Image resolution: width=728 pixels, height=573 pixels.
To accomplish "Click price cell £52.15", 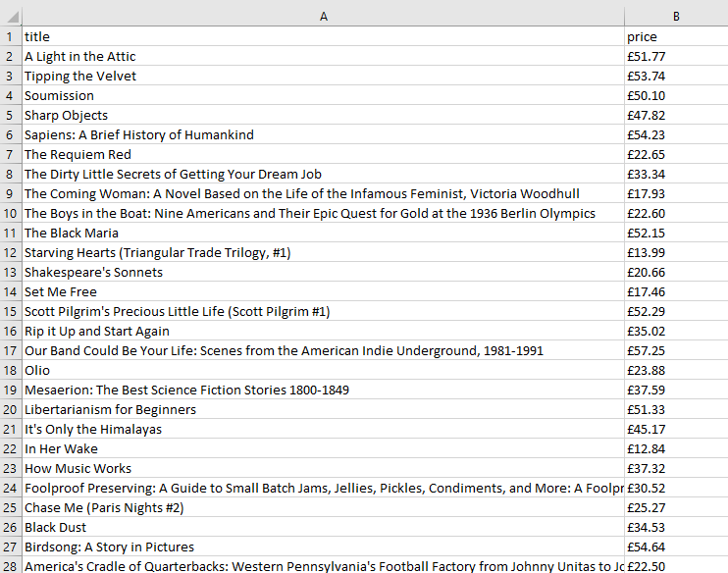I will point(676,233).
